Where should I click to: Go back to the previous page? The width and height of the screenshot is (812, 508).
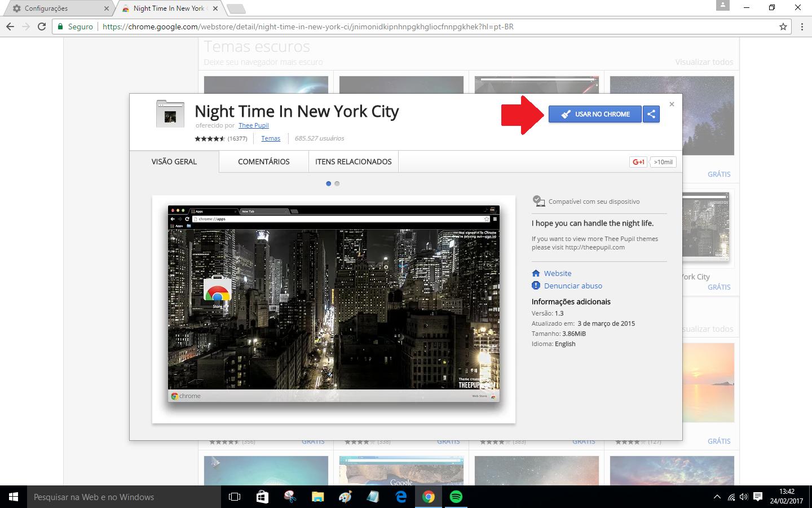click(x=10, y=27)
